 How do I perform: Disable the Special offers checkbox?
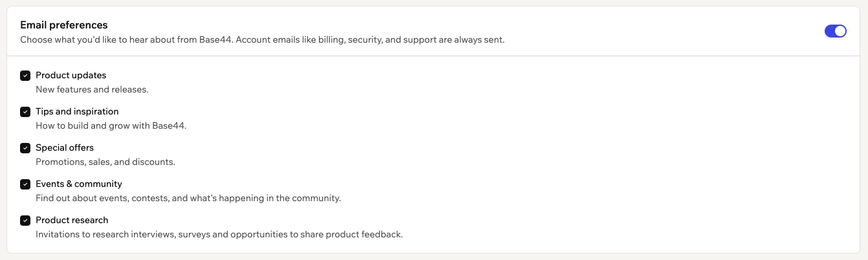(25, 148)
